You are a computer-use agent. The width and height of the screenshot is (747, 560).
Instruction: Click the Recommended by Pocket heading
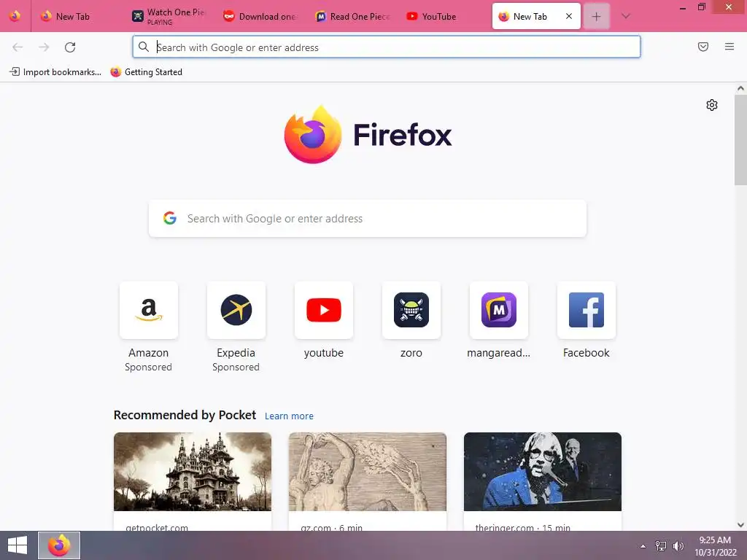pos(185,415)
